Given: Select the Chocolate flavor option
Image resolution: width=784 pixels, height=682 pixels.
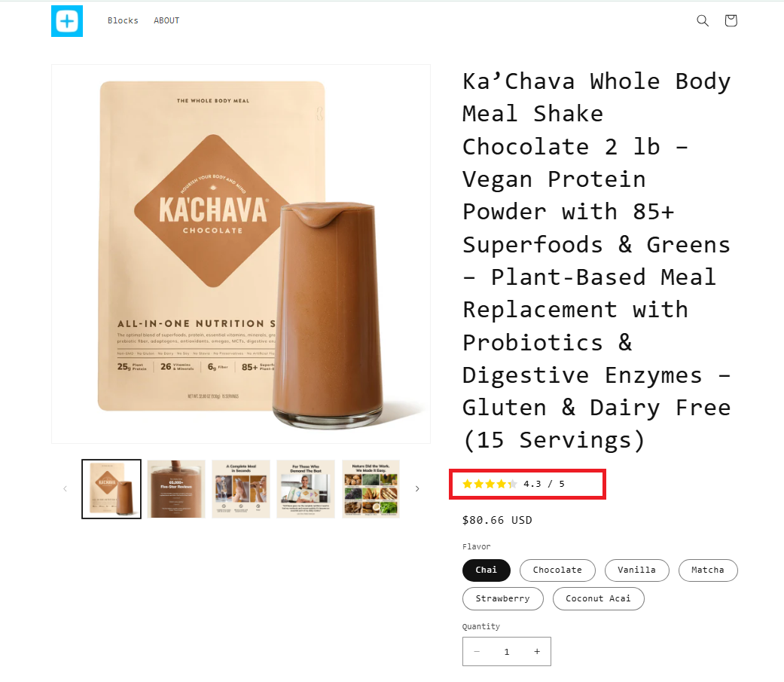Looking at the screenshot, I should (557, 570).
